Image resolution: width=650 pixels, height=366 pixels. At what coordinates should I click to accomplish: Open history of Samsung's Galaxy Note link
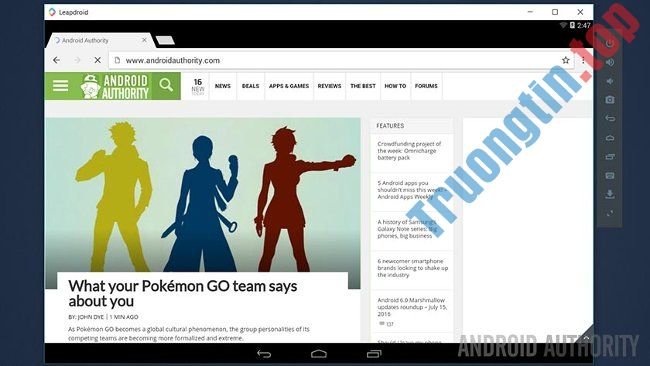click(x=407, y=229)
